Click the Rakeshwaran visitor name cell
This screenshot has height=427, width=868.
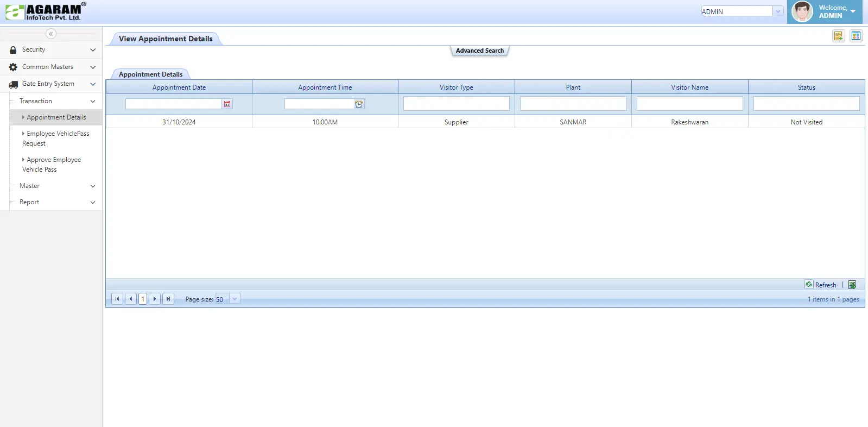(x=690, y=122)
